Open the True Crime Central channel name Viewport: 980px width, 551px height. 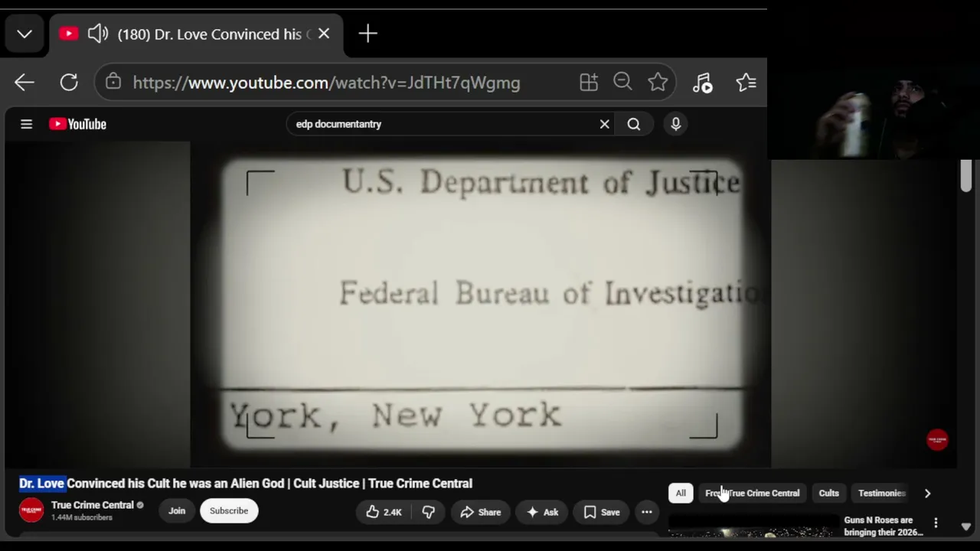[92, 505]
